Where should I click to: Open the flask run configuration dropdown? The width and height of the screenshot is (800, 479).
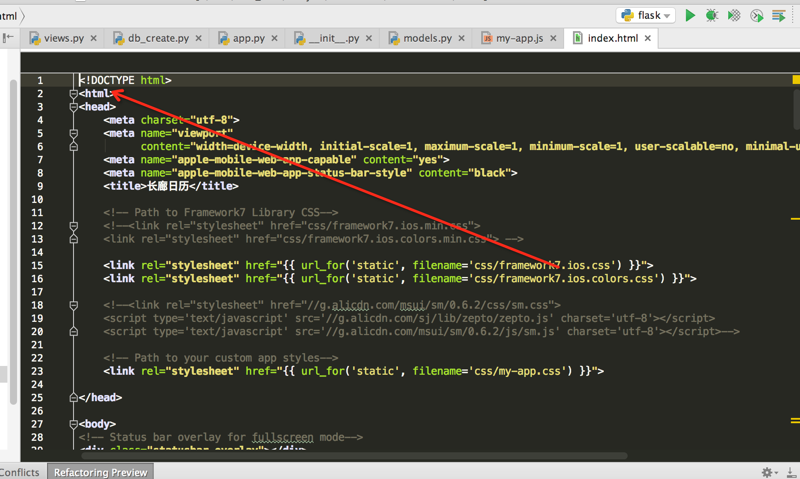pos(646,15)
